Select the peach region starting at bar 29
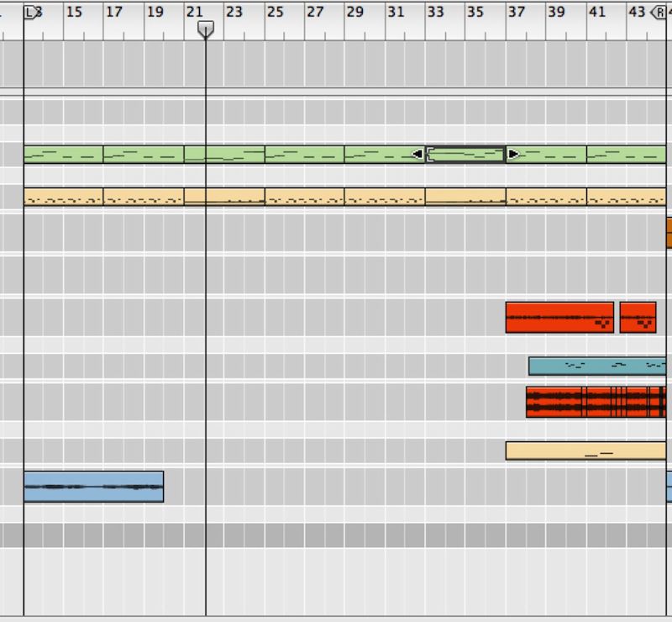This screenshot has height=622, width=672. 385,197
